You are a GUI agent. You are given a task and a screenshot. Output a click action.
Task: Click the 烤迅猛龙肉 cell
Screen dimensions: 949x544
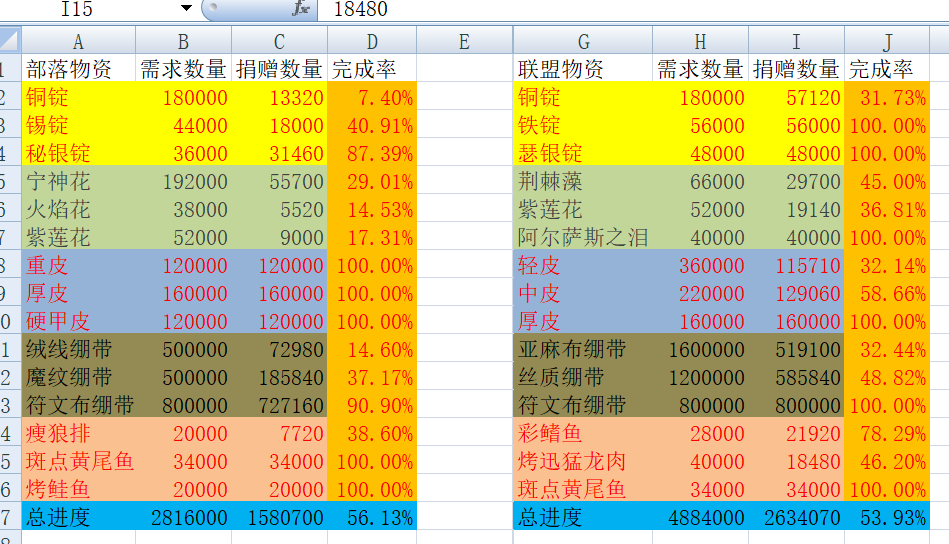click(x=583, y=462)
